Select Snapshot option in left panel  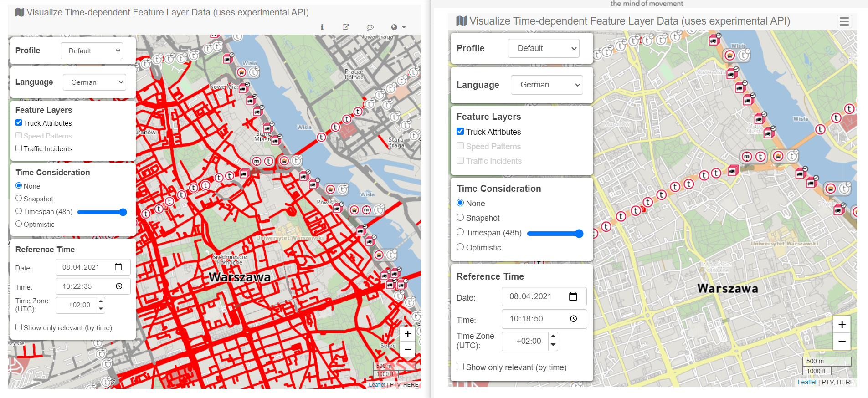[x=19, y=199]
